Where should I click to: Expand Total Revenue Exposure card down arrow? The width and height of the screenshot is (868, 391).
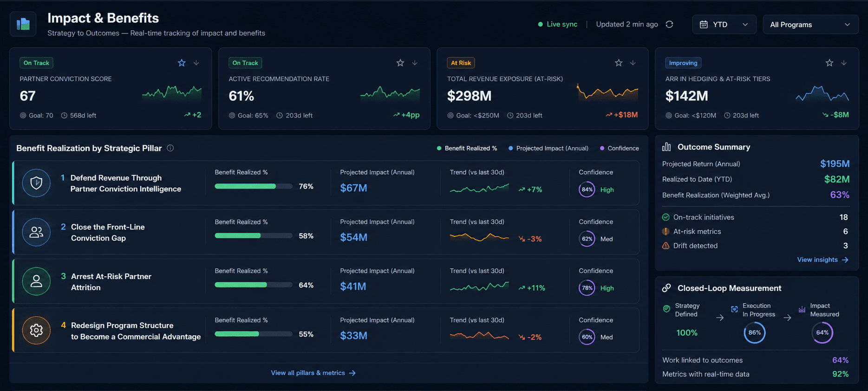[x=633, y=63]
